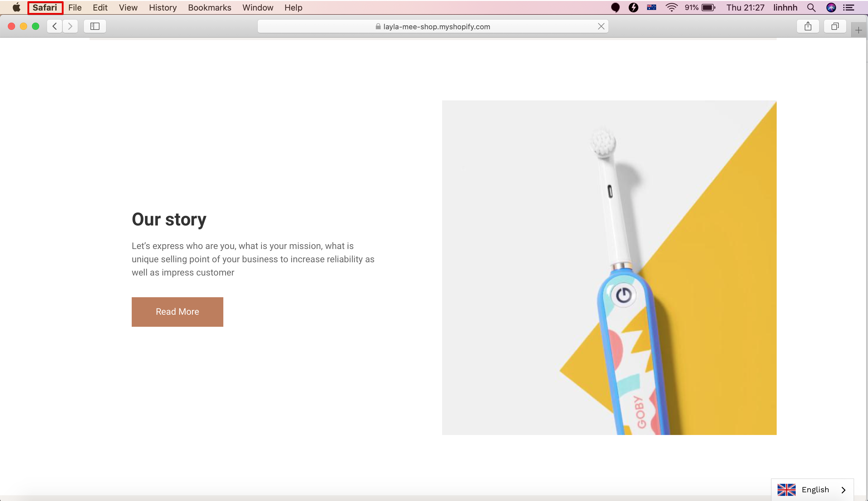Open the Apple menu

pos(16,7)
